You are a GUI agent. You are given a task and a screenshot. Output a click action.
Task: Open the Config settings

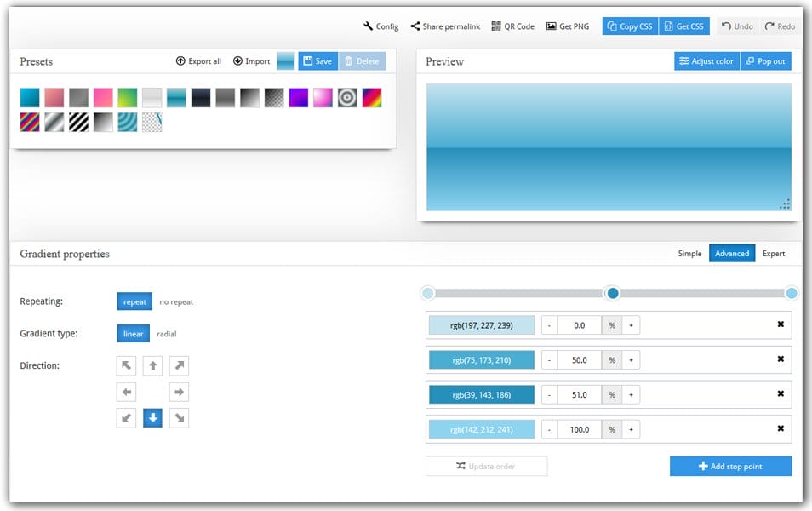click(380, 26)
